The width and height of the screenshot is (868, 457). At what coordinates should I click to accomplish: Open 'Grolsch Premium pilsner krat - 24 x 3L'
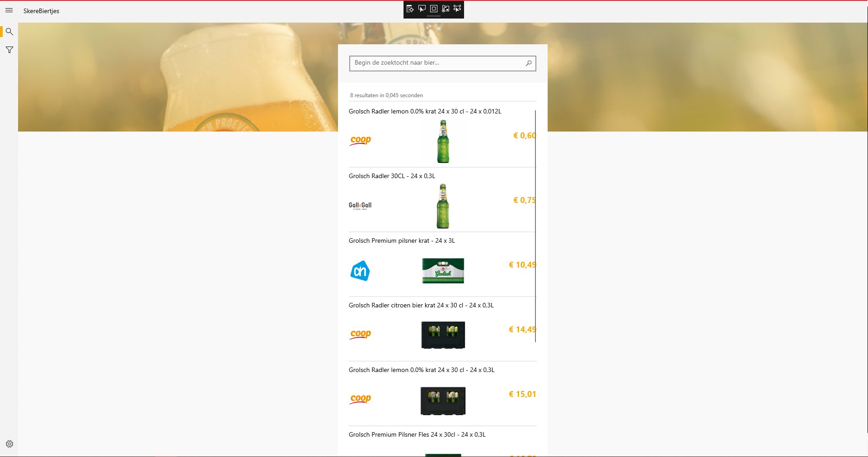(x=443, y=264)
